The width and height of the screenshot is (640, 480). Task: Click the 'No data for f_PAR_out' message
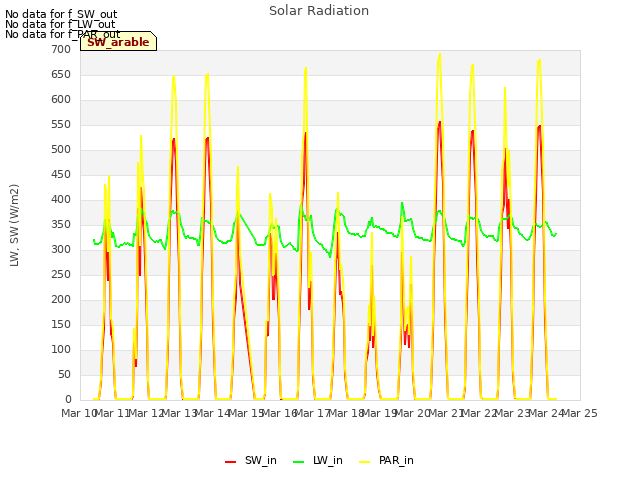pyautogui.click(x=62, y=34)
